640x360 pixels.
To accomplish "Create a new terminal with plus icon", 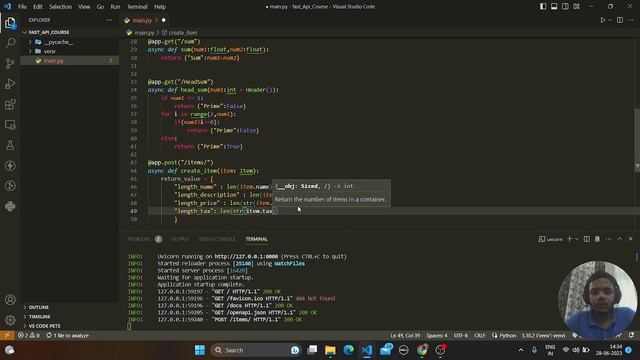I will point(569,239).
